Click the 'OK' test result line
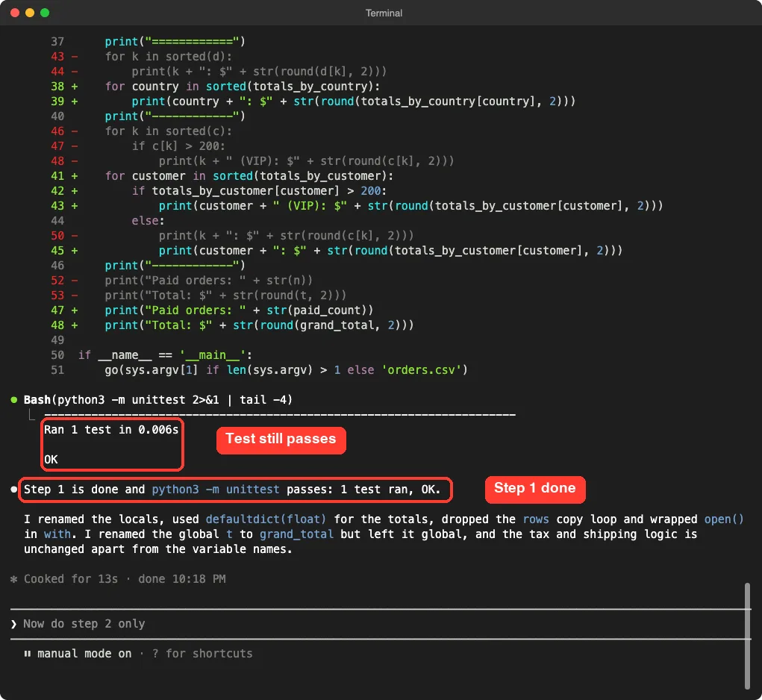The height and width of the screenshot is (700, 762). point(51,460)
